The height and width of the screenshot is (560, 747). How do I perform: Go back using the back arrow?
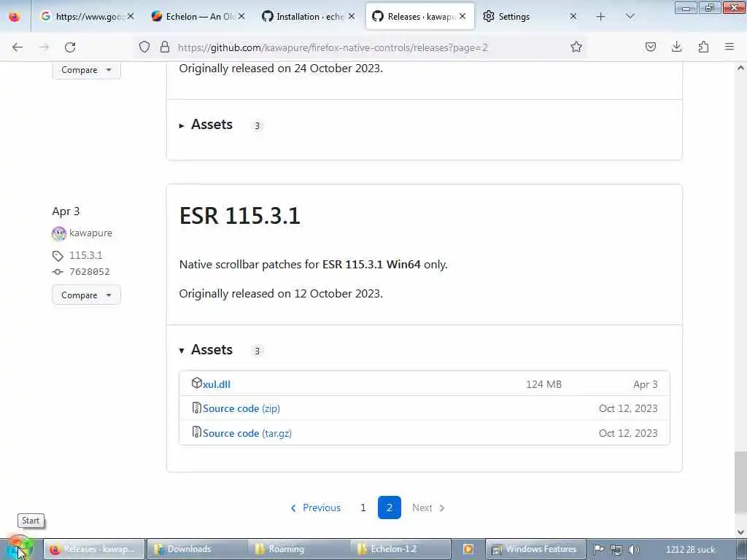coord(18,47)
